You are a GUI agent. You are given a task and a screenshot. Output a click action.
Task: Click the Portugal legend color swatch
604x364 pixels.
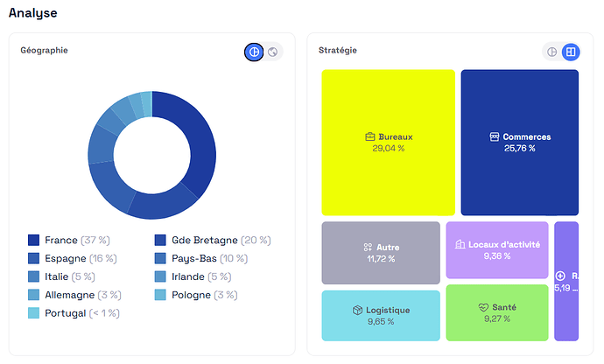(x=34, y=313)
